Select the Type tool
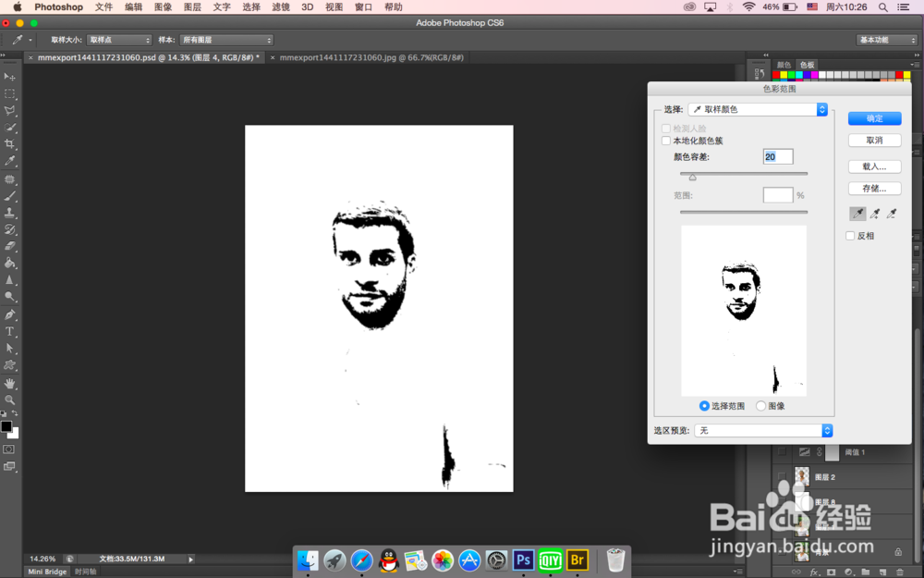Image resolution: width=924 pixels, height=578 pixels. click(10, 331)
